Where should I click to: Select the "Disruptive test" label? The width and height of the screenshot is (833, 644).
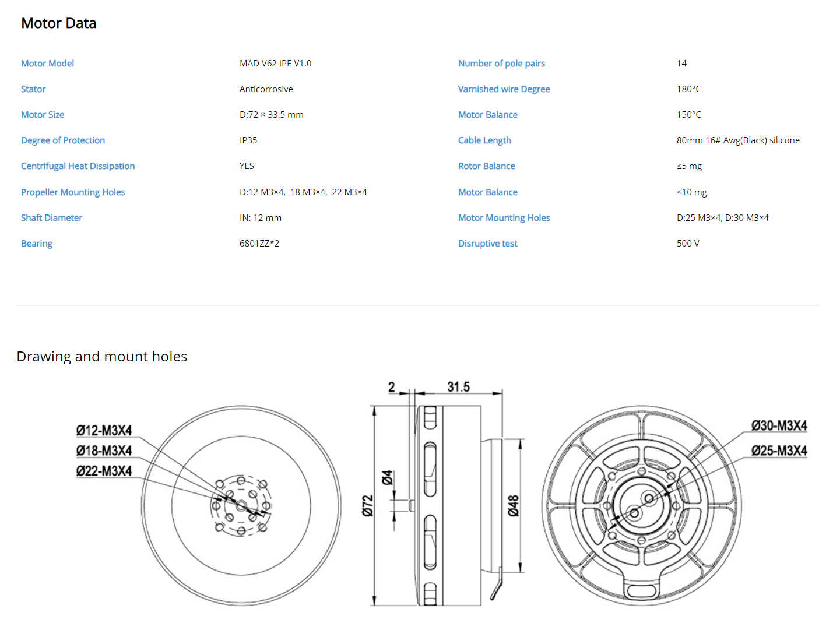tap(488, 244)
